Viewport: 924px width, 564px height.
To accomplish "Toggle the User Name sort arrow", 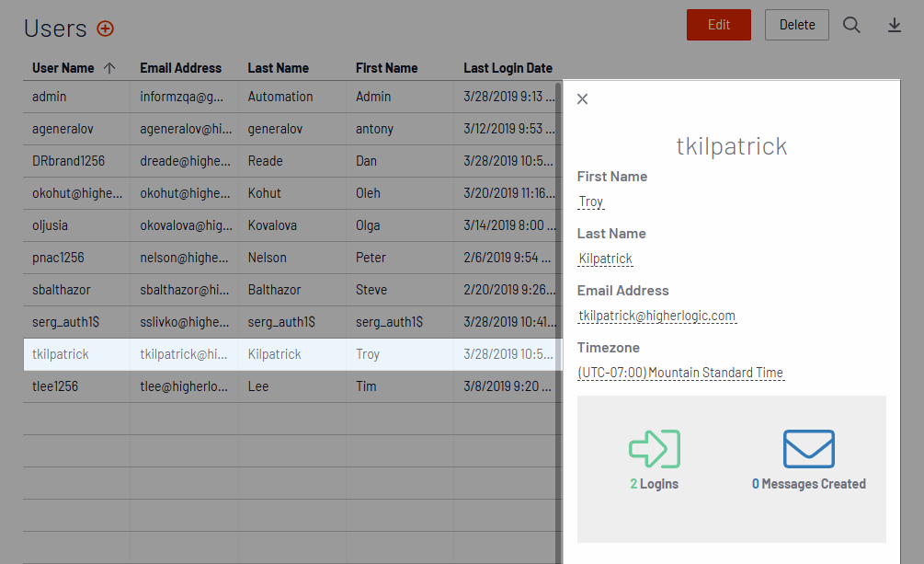I will tap(109, 68).
